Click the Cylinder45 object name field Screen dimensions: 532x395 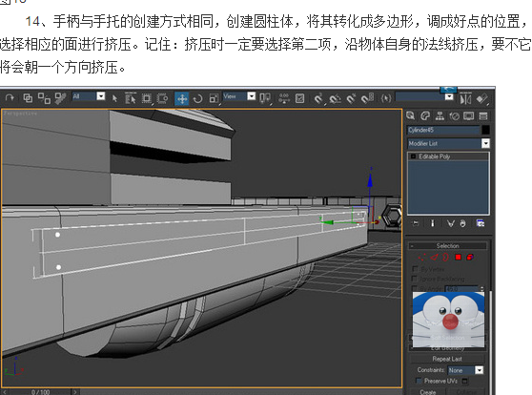tap(443, 130)
